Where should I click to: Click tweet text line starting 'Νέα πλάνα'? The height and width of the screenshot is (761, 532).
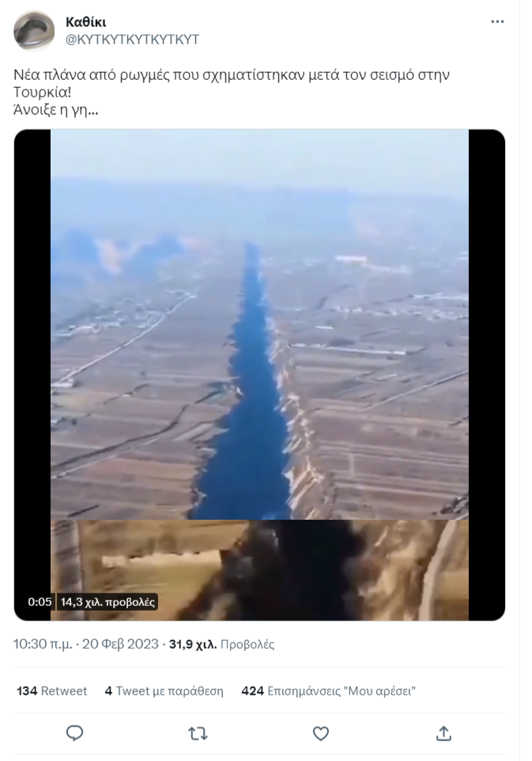point(232,74)
